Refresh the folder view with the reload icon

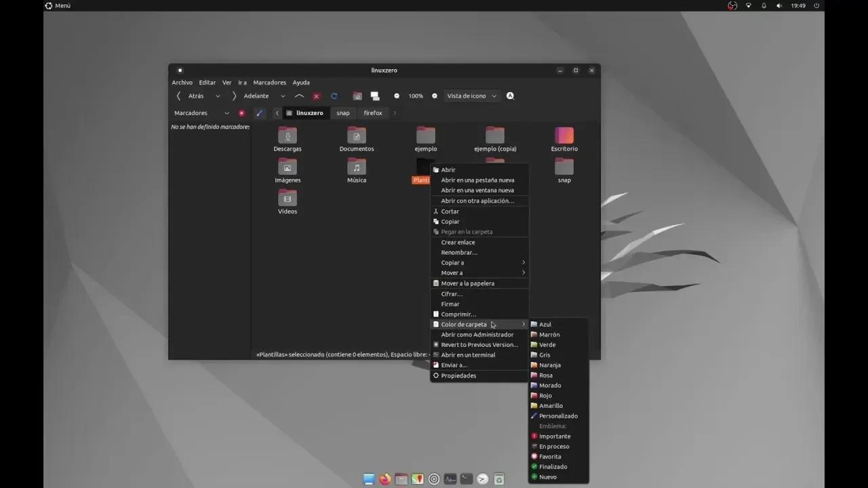coord(334,96)
